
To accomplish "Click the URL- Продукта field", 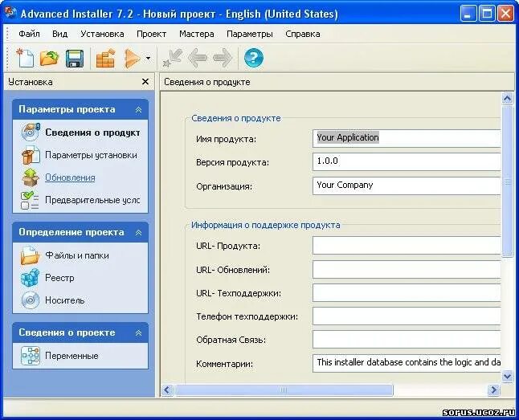I will point(407,245).
